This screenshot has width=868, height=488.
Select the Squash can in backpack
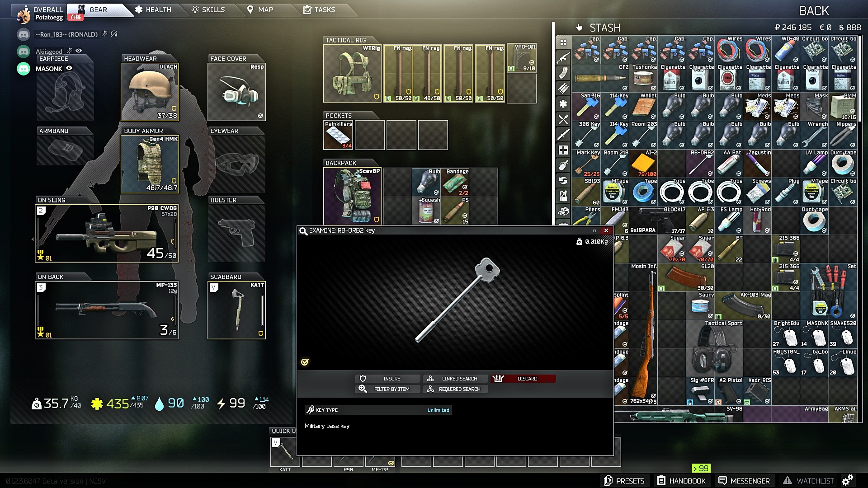tap(426, 211)
